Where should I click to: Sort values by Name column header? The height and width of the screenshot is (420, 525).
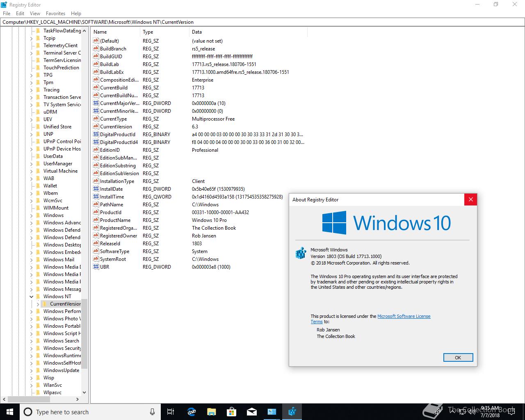[x=115, y=32]
